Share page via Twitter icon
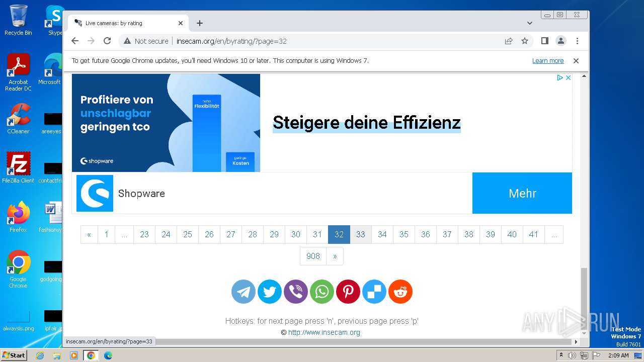 point(270,292)
